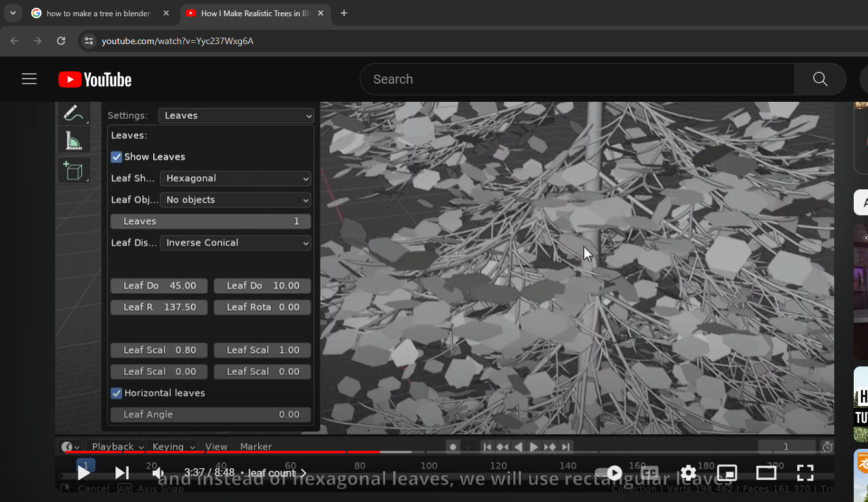868x502 pixels.
Task: Jump to timeline end in Blender
Action: pyautogui.click(x=565, y=446)
